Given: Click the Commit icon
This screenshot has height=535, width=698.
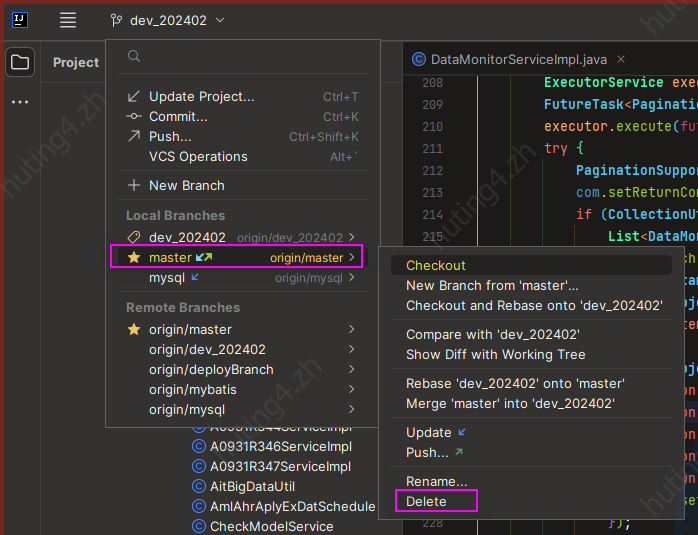Looking at the screenshot, I should [x=134, y=117].
